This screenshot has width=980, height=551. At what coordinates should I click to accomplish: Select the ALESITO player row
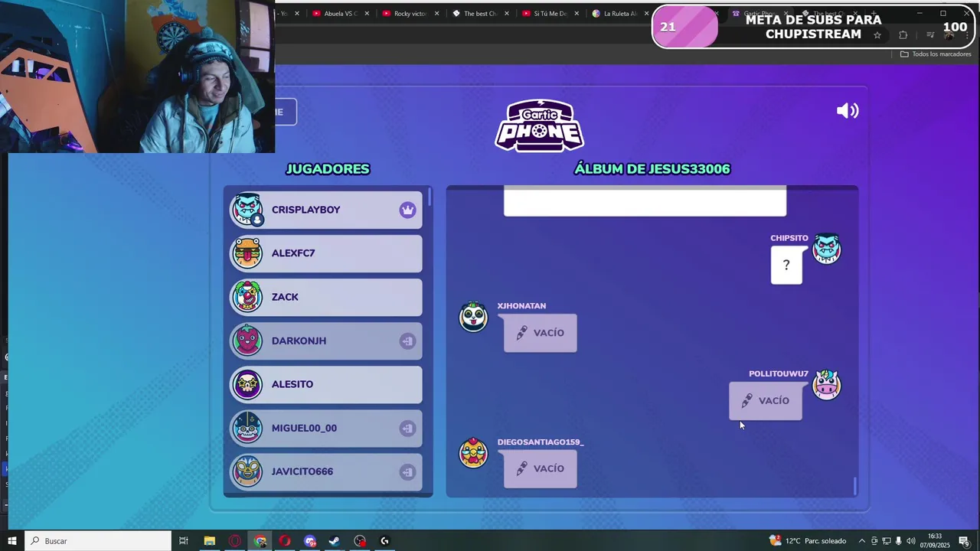tap(326, 384)
